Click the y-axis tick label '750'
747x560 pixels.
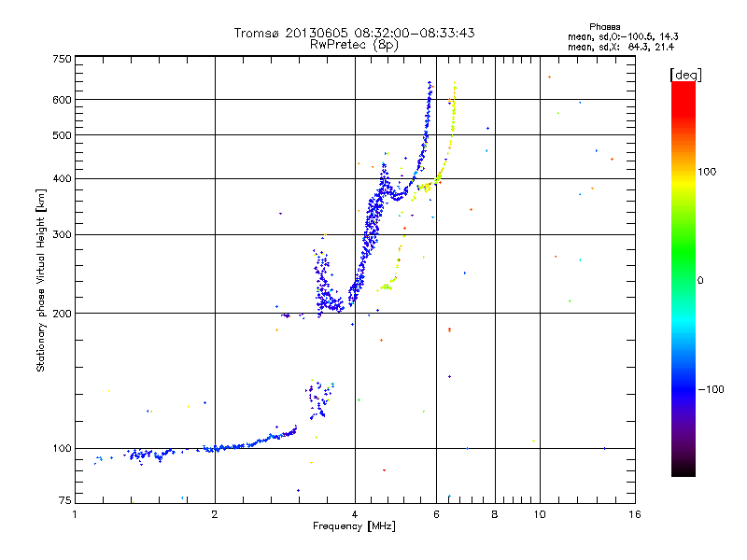tap(63, 59)
